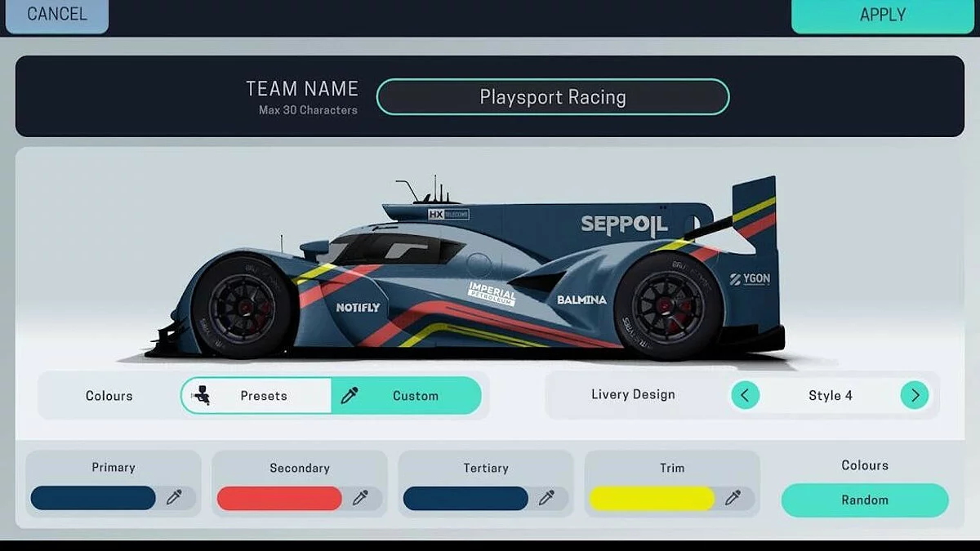This screenshot has height=551, width=980.
Task: Click the left arrow for previous livery style
Action: point(745,394)
